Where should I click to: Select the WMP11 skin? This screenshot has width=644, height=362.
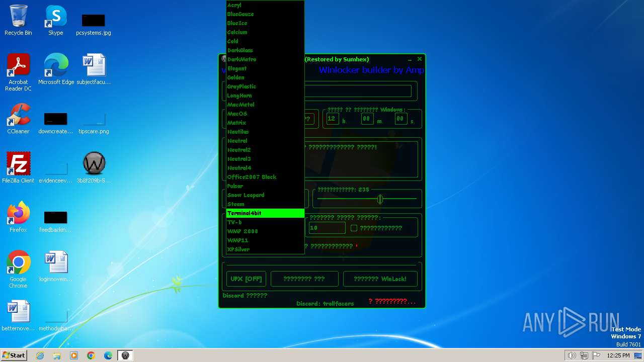point(265,240)
